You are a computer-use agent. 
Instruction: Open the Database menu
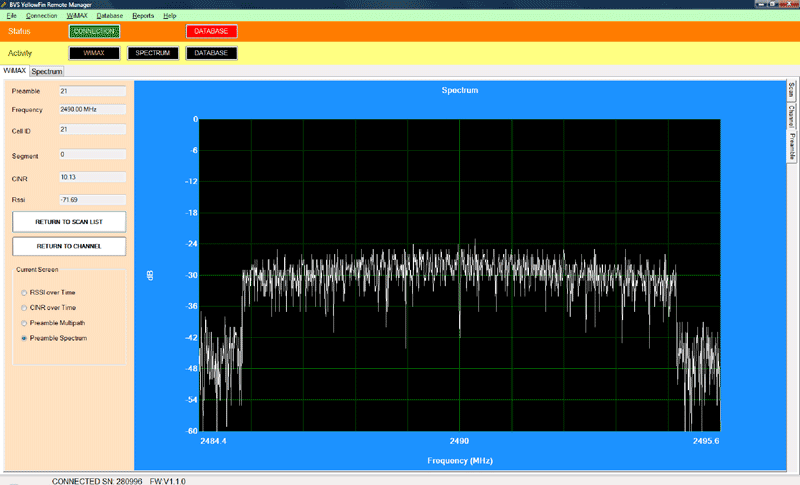[x=110, y=16]
